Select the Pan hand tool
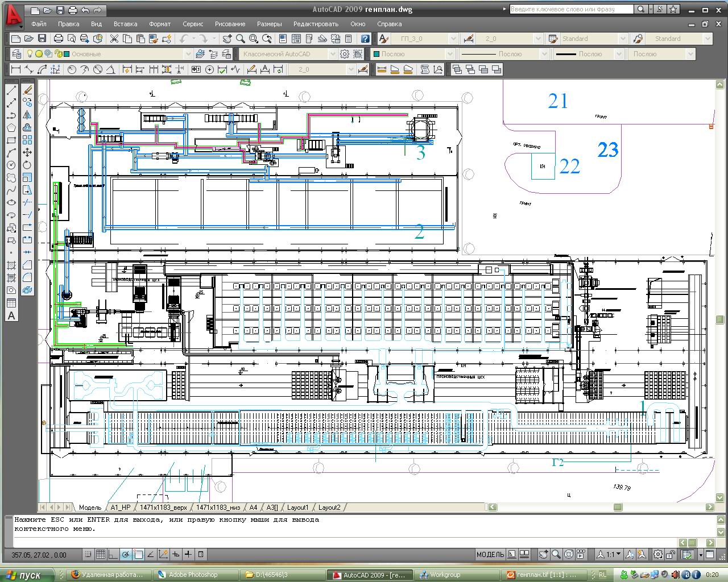The image size is (728, 582). 227,39
